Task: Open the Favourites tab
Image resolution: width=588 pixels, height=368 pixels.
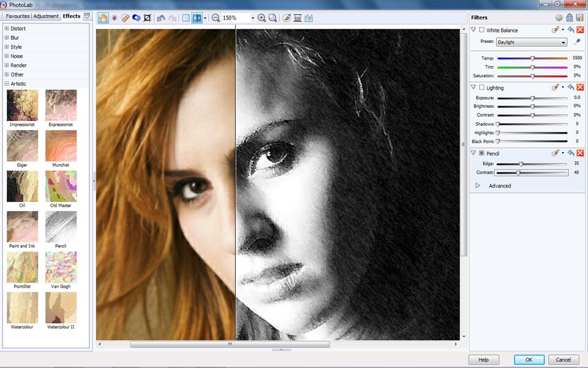Action: (x=18, y=16)
